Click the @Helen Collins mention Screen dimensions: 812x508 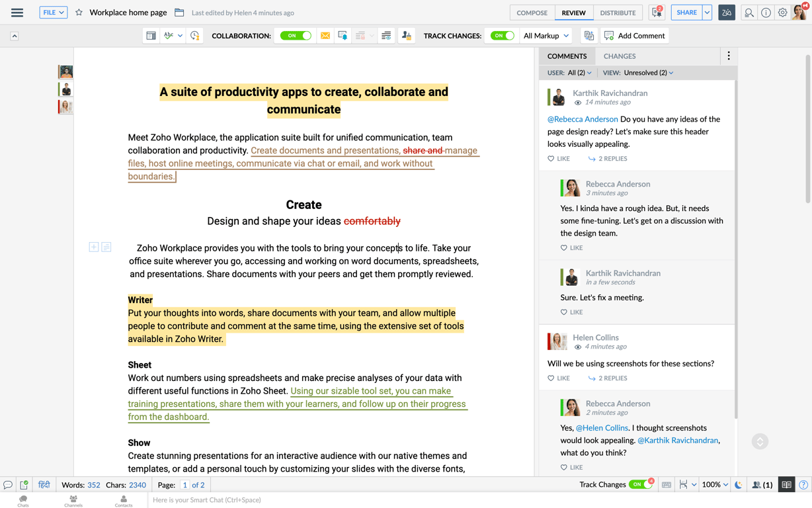pyautogui.click(x=602, y=428)
